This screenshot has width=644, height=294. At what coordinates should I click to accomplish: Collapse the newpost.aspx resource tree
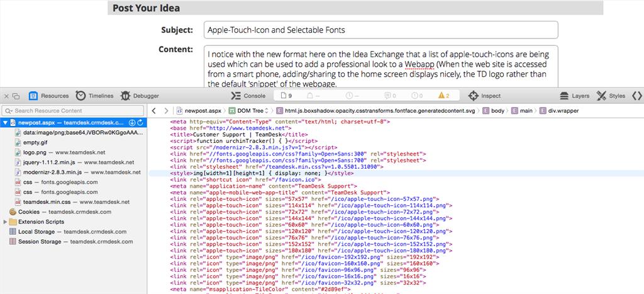(6, 123)
